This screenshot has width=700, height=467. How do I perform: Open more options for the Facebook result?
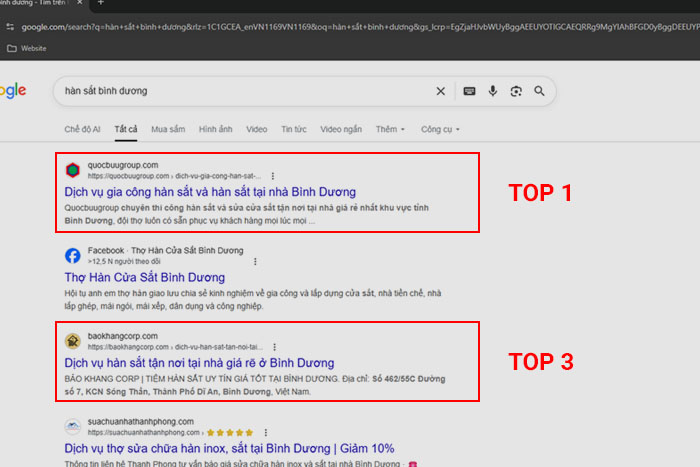click(x=255, y=261)
